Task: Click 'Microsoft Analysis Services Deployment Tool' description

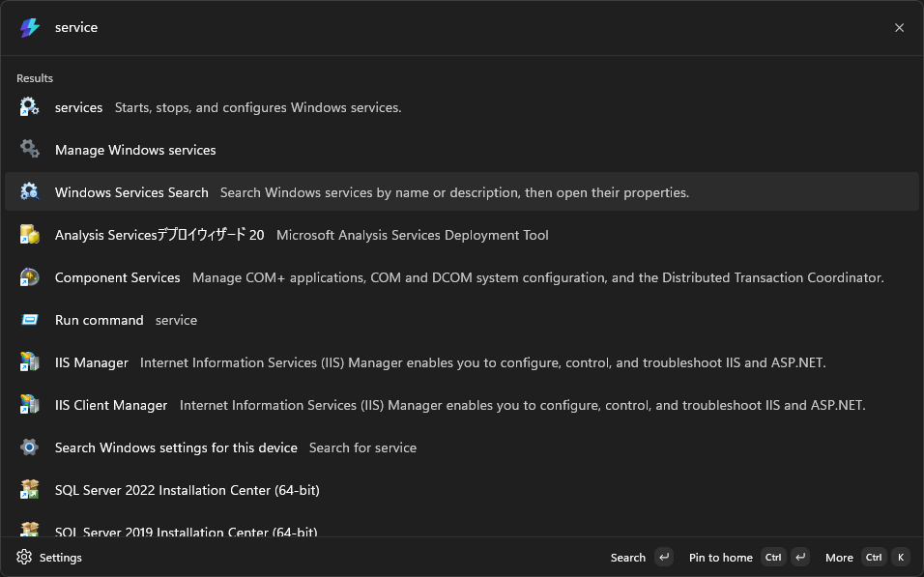Action: [413, 235]
